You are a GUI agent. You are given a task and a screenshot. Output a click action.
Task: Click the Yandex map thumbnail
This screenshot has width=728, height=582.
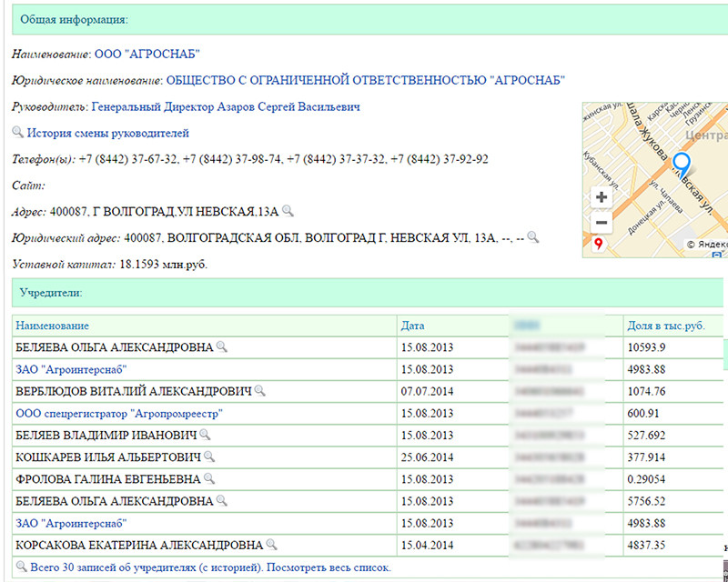click(654, 180)
